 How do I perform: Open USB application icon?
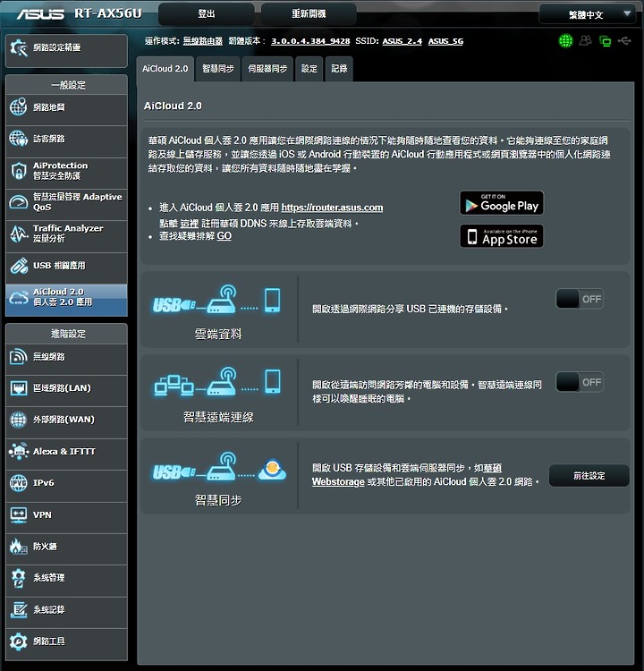[x=19, y=266]
